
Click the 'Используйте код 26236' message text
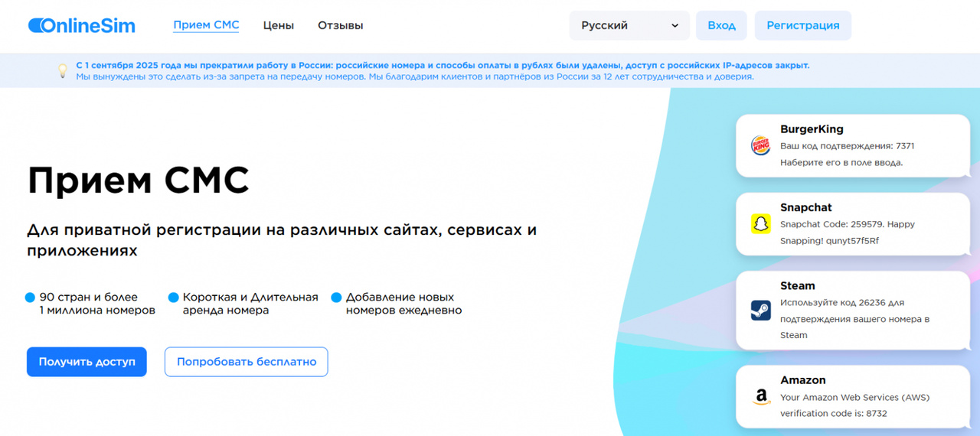(854, 319)
